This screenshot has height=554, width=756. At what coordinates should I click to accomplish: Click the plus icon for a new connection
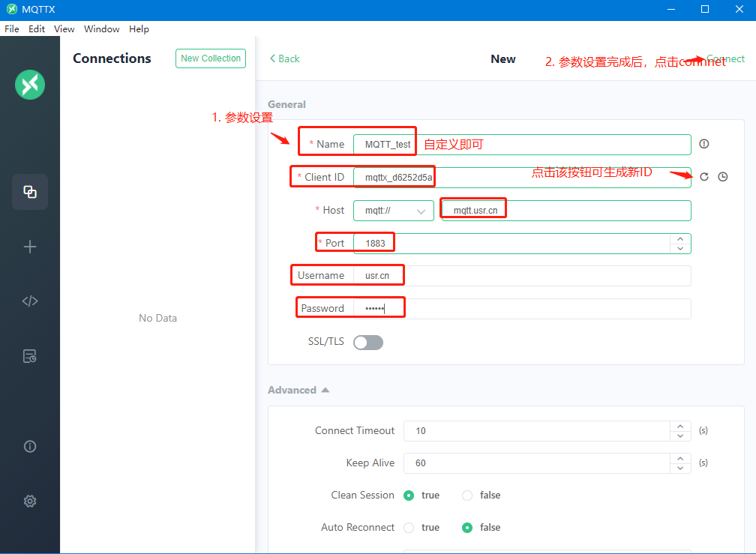click(x=30, y=247)
